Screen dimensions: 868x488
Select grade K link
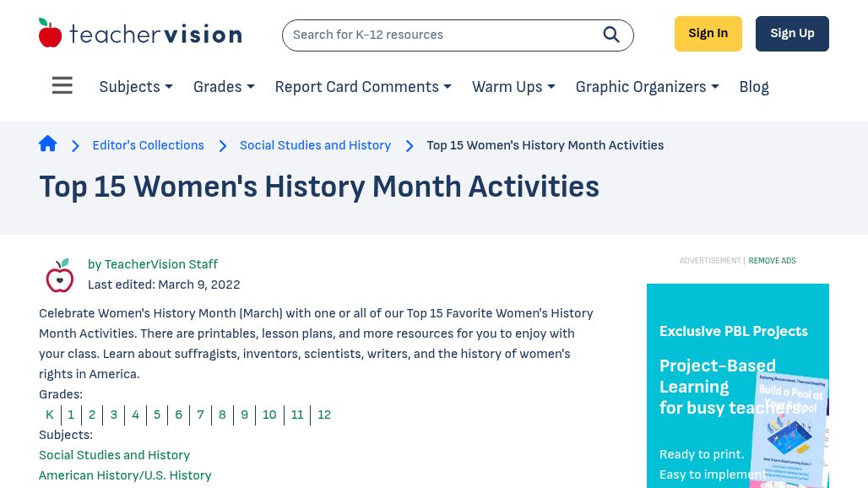[x=49, y=415]
